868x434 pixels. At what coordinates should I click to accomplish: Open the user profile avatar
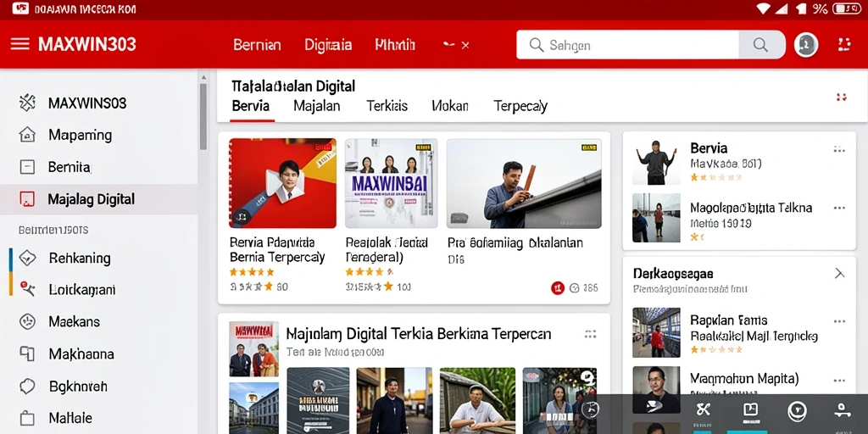806,45
